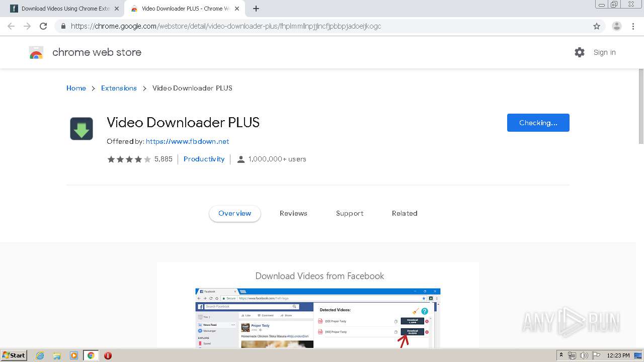Switch to the Reviews tab
644x362 pixels.
[293, 213]
